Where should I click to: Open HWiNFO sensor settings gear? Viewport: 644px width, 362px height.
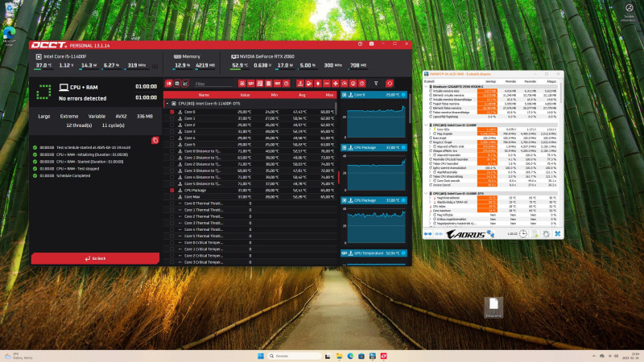[x=546, y=234]
